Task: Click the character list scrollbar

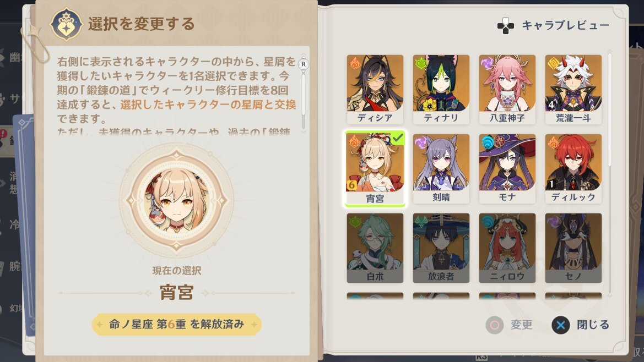Action: [x=609, y=110]
